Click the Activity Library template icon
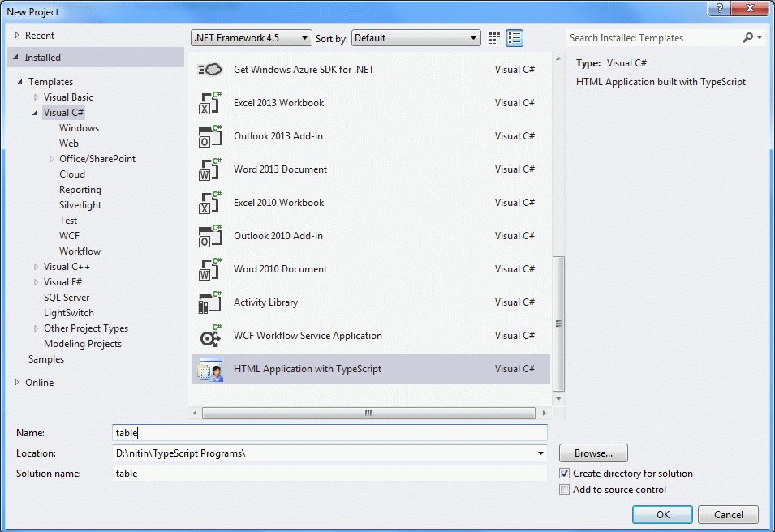The image size is (775, 532). point(210,302)
